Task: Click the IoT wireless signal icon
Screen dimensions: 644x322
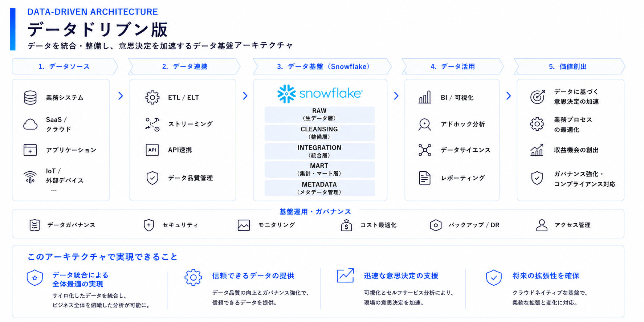Action: pyautogui.click(x=30, y=177)
